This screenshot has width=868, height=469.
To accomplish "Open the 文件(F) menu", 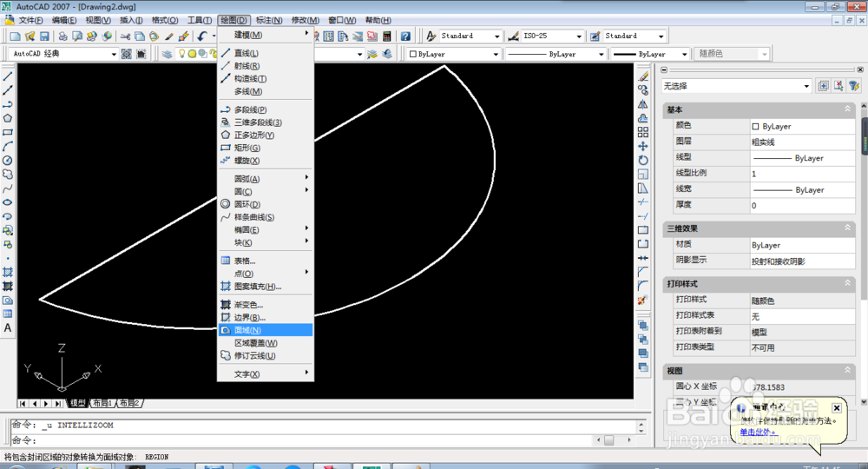I will click(30, 21).
